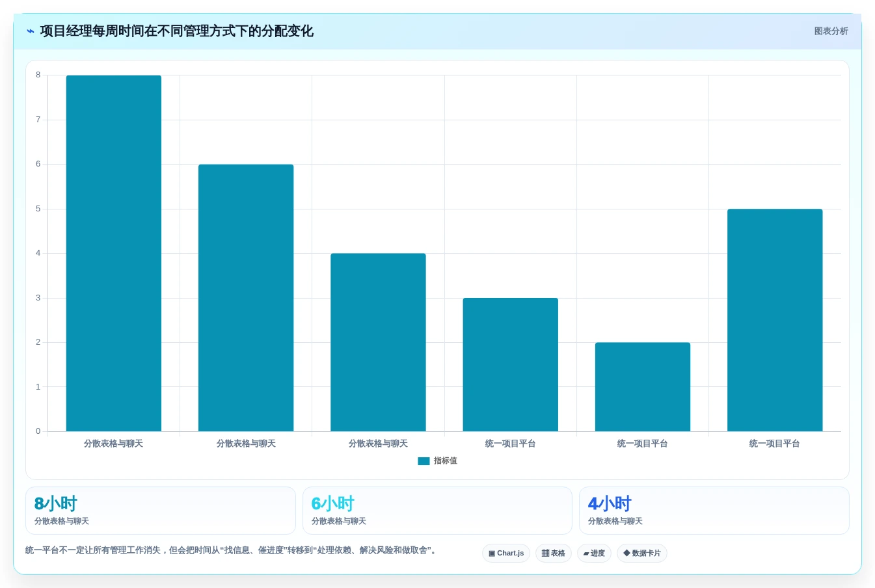Click the 数据卡片 tag chip
Image resolution: width=875 pixels, height=588 pixels.
pyautogui.click(x=642, y=554)
